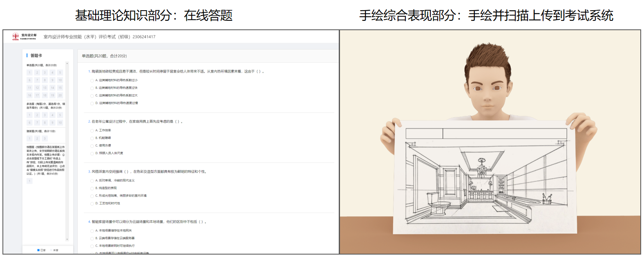Select option B '云端场景存储在云端服务器' for question 4
Image resolution: width=644 pixels, height=257 pixels.
pos(92,238)
